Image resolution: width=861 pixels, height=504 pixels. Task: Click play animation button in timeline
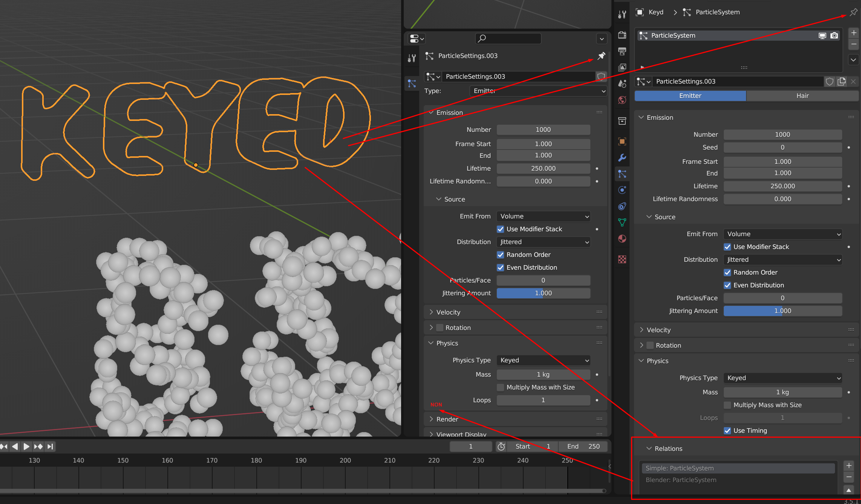coord(26,446)
